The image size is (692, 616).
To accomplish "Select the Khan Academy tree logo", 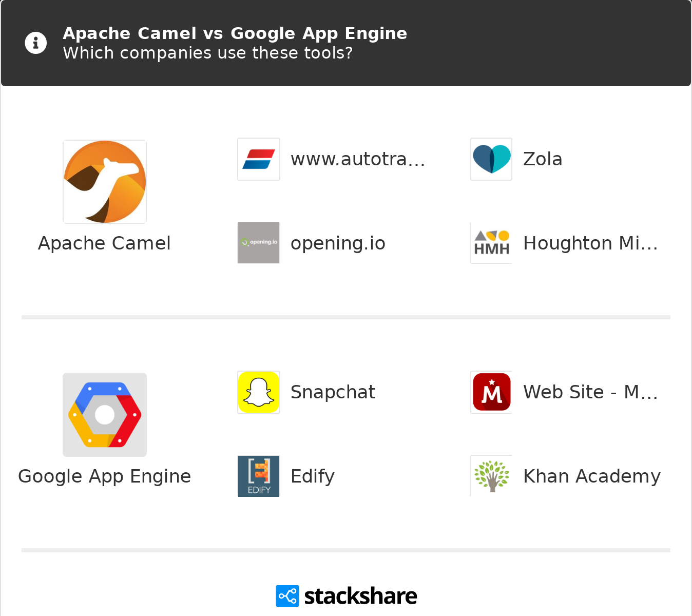I will 491,476.
